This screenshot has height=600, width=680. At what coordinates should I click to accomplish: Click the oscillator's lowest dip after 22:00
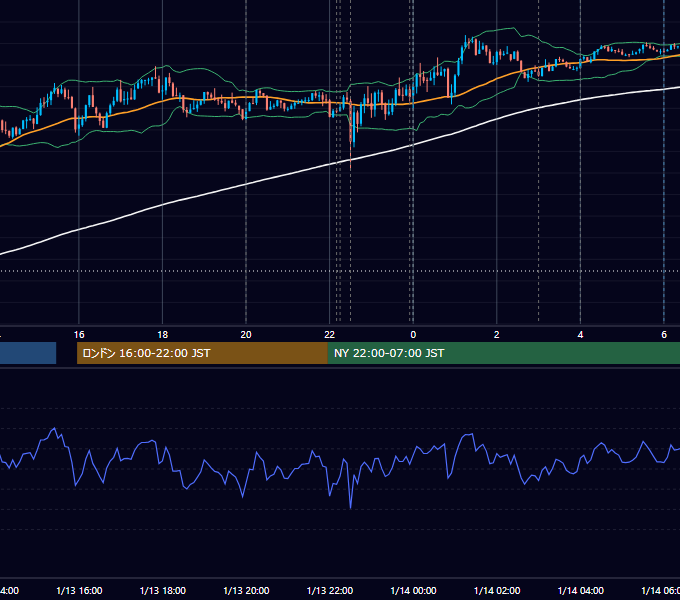[x=350, y=506]
